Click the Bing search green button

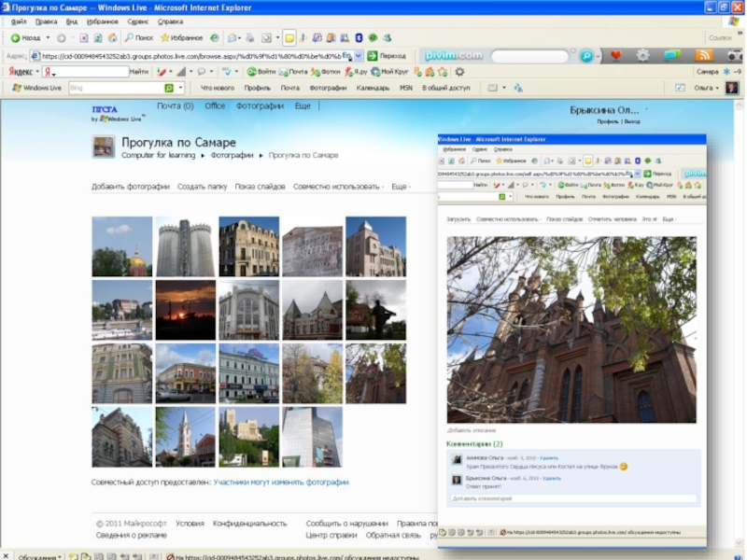(x=169, y=88)
